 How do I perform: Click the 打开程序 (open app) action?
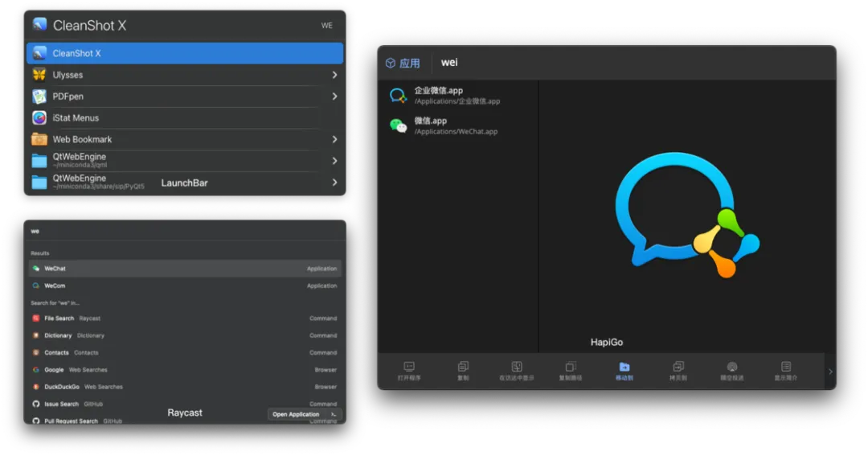pyautogui.click(x=409, y=371)
